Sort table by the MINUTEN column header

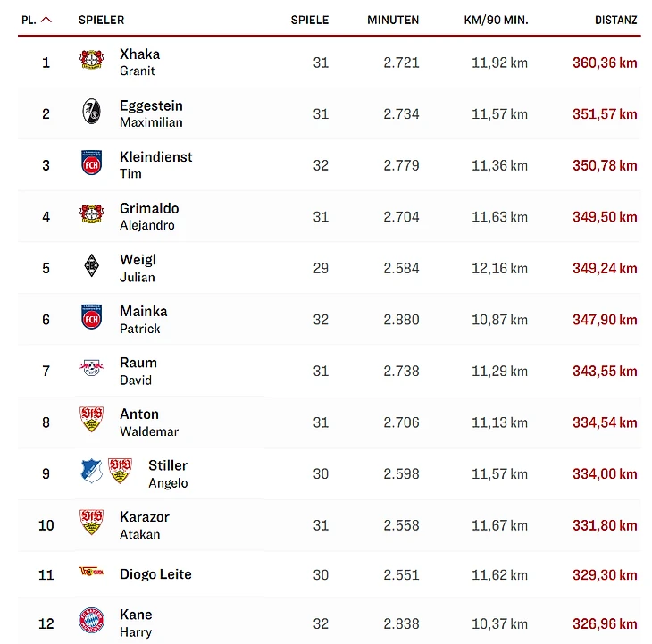(x=393, y=20)
